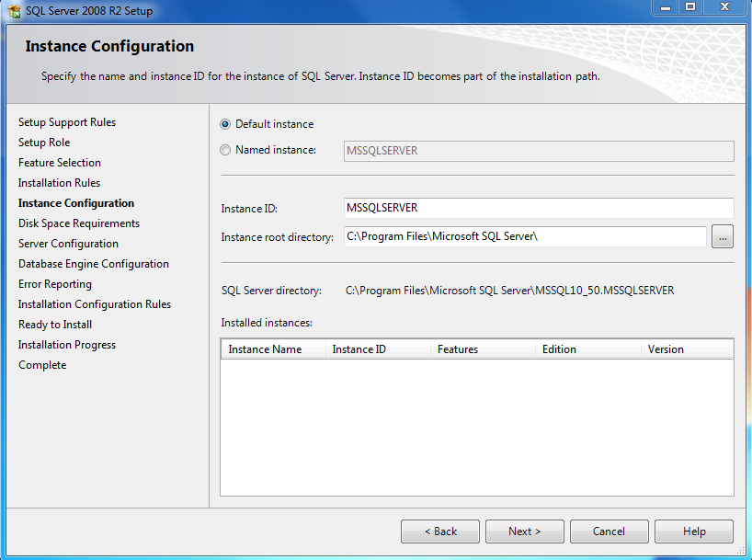Select bold Instance Configuration step in sidebar
This screenshot has width=752, height=560.
pyautogui.click(x=76, y=203)
